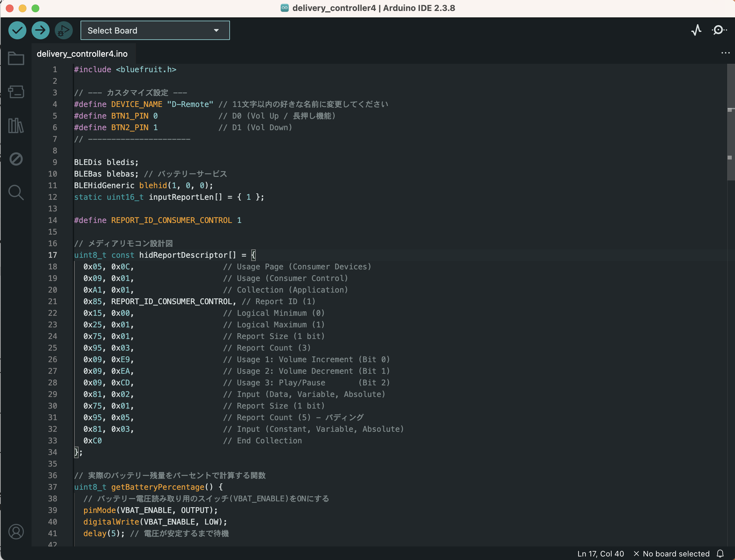Open the tab bar three-dots menu
The image size is (735, 560).
(725, 53)
